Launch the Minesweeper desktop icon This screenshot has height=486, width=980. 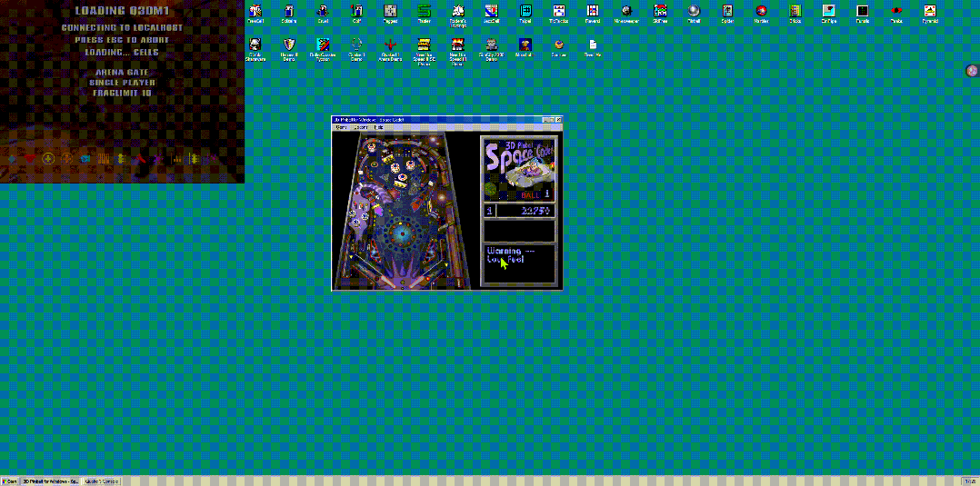pos(626,14)
